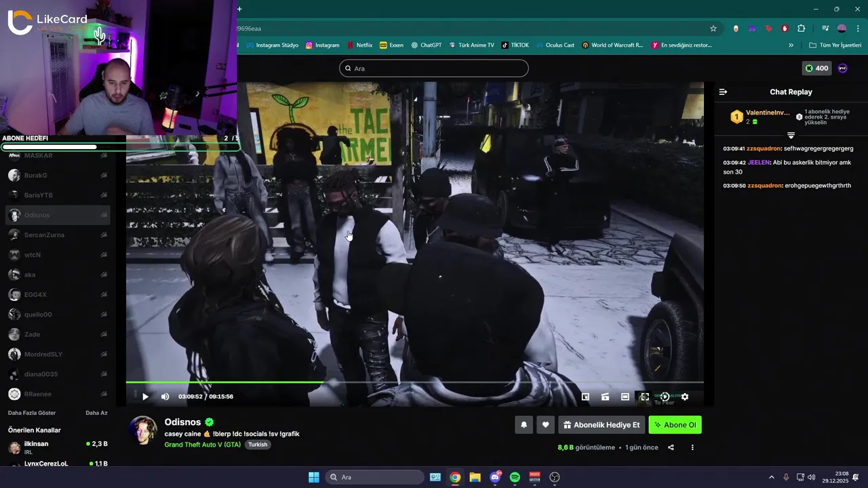Select quello00 in followed channels
Image resolution: width=868 pixels, height=488 pixels.
[58, 314]
